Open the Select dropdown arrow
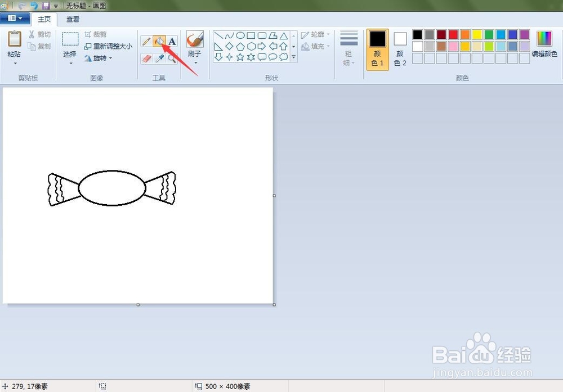The height and width of the screenshot is (392, 563). click(x=71, y=64)
